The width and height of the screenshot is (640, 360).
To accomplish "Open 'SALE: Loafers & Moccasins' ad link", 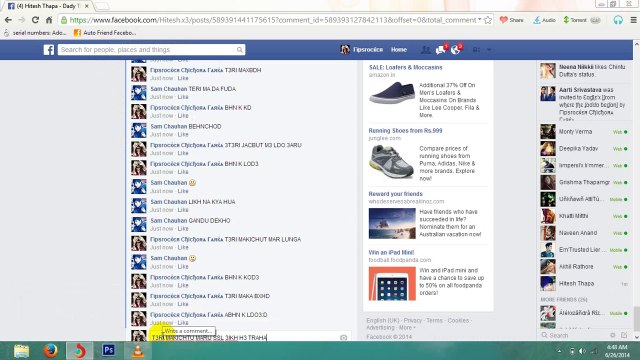I will [x=405, y=67].
